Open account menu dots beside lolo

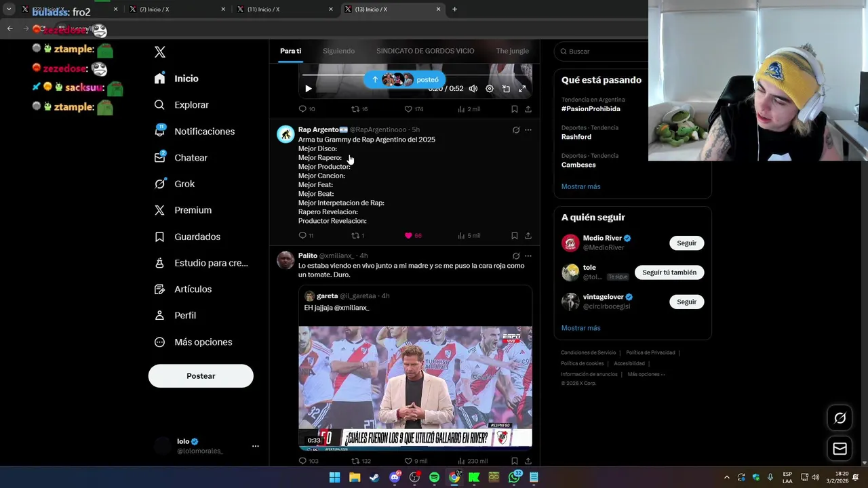pyautogui.click(x=256, y=446)
